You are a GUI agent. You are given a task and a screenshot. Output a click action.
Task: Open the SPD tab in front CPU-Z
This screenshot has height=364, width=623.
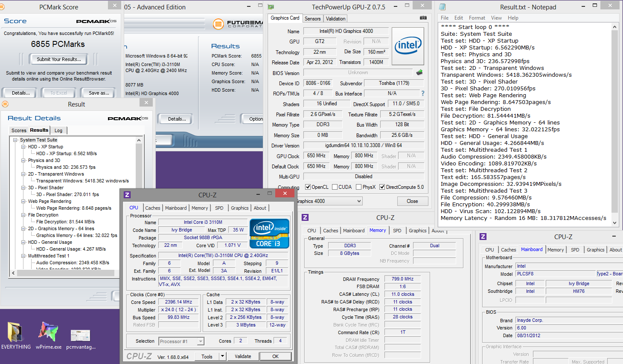[219, 208]
